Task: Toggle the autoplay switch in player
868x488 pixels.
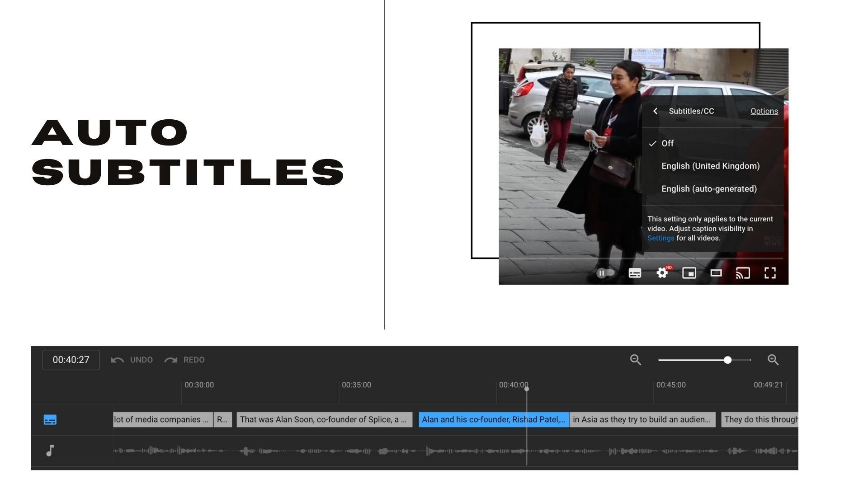Action: 605,273
